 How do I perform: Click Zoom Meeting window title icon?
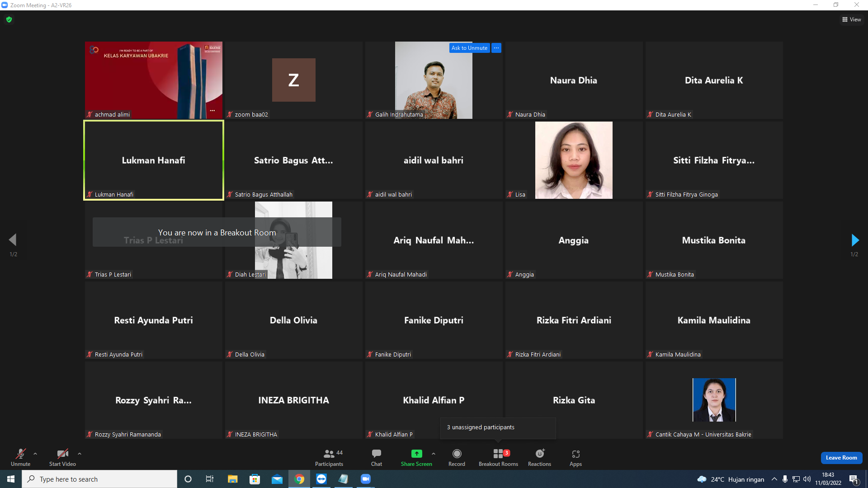coord(5,5)
